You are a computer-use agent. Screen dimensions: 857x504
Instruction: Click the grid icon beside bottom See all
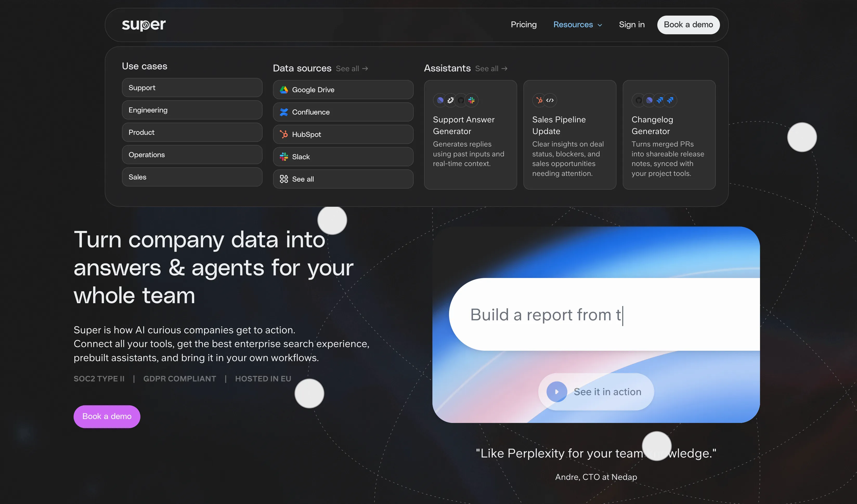click(x=284, y=179)
